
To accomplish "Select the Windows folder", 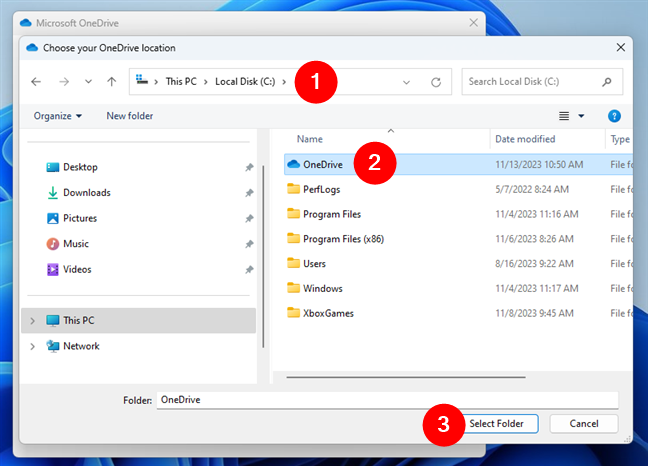I will [323, 288].
